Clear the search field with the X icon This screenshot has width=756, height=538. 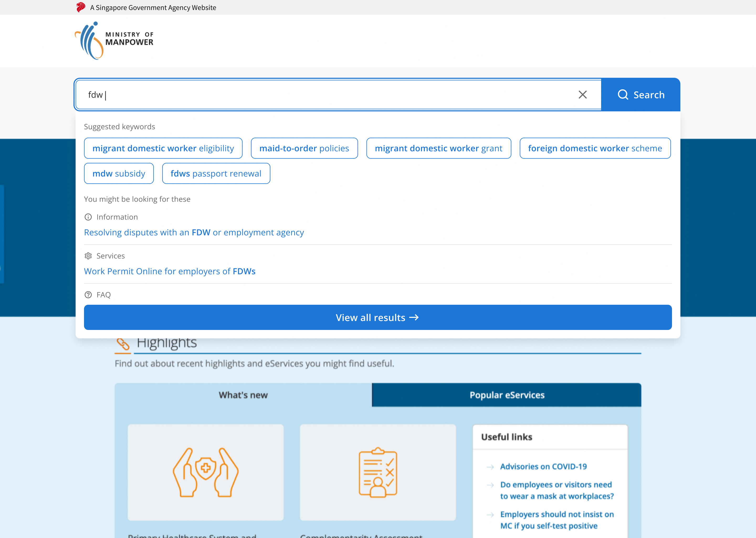click(582, 95)
